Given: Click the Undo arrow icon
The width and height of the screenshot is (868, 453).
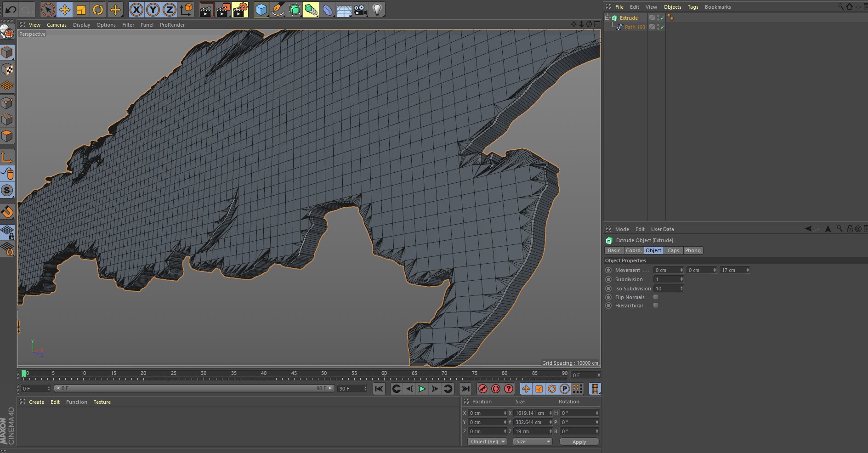Looking at the screenshot, I should tap(11, 10).
